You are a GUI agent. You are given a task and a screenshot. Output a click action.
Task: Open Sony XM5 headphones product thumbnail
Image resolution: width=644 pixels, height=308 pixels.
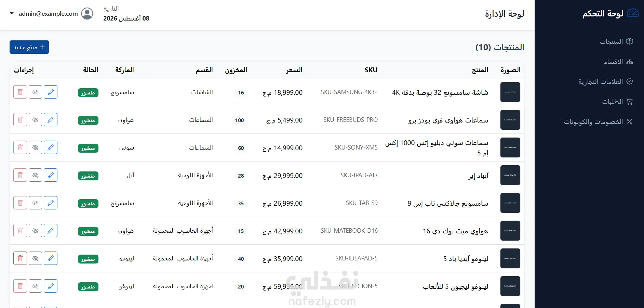tap(510, 147)
